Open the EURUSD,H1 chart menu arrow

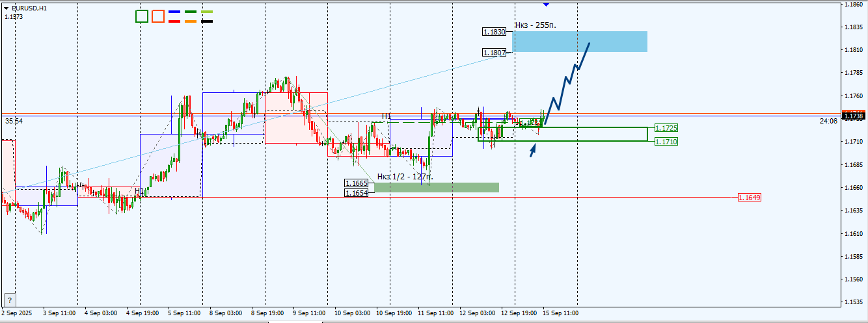[7, 8]
